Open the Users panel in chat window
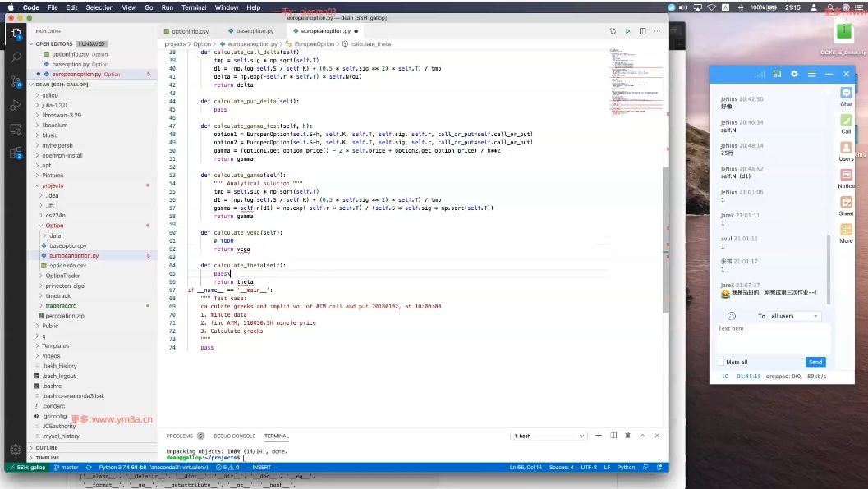Screen dimensions: 868x489 click(846, 150)
